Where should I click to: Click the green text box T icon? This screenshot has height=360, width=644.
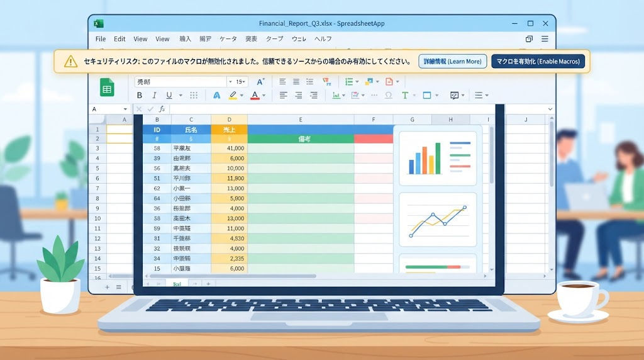pyautogui.click(x=405, y=95)
